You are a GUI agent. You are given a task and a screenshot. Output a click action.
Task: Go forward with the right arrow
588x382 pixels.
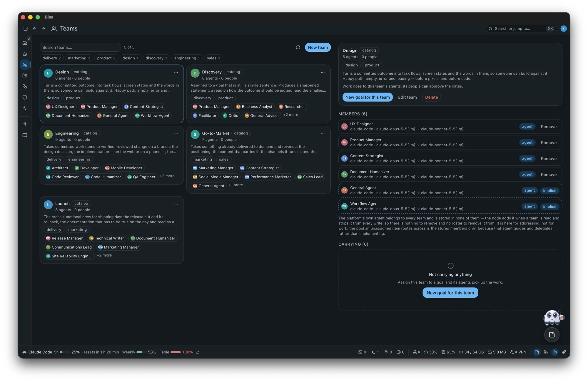click(x=44, y=29)
